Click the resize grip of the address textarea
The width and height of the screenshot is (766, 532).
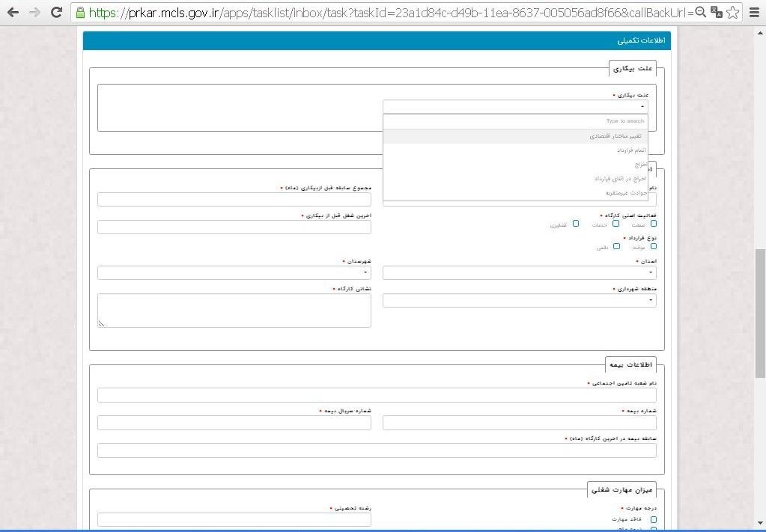[102, 323]
